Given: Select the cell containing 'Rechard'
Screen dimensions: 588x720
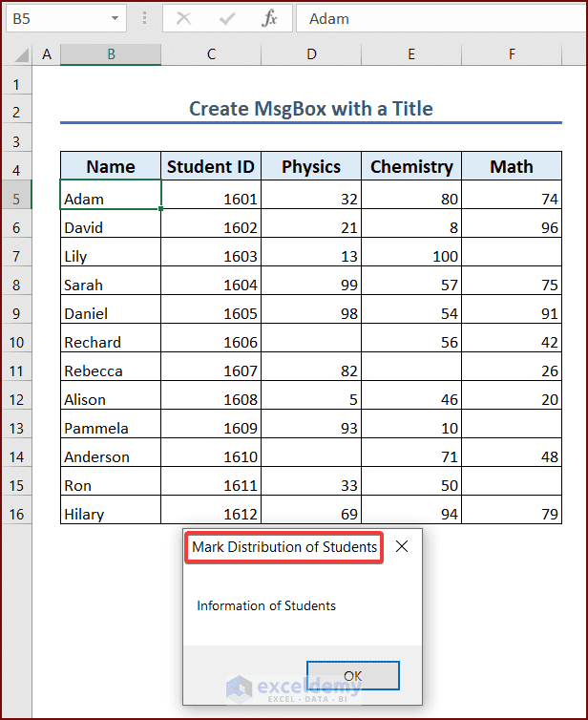Looking at the screenshot, I should (x=111, y=338).
